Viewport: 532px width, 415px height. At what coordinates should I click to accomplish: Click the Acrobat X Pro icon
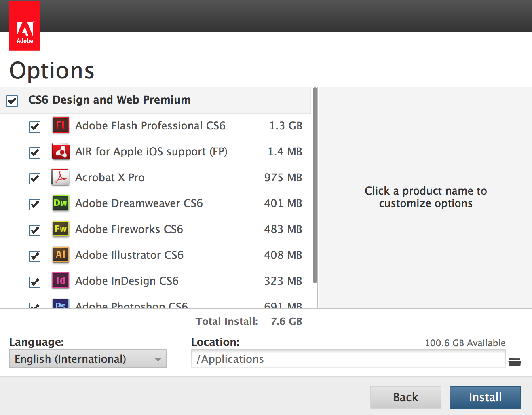pyautogui.click(x=61, y=178)
